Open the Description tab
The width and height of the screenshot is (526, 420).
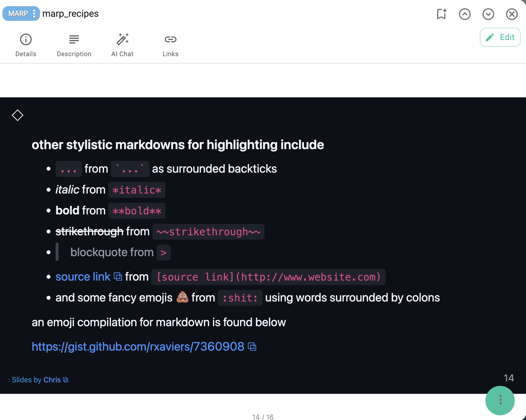pos(74,45)
